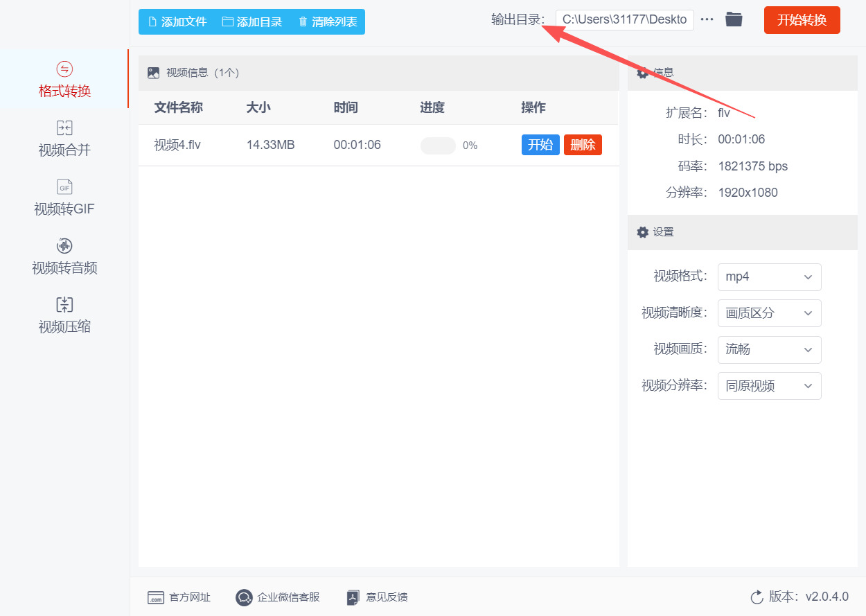Screen dimensions: 866x616
Task: Click the 官方网址 official website link
Action: click(189, 597)
